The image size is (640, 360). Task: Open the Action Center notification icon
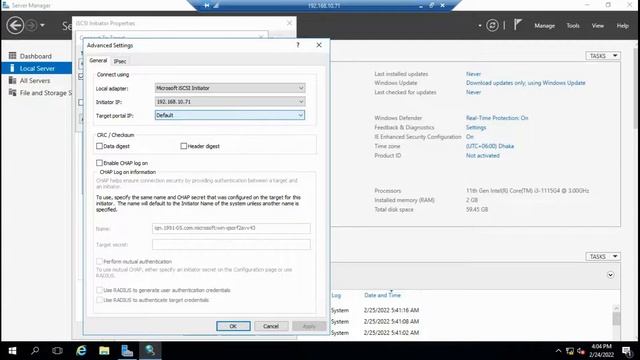(627, 351)
